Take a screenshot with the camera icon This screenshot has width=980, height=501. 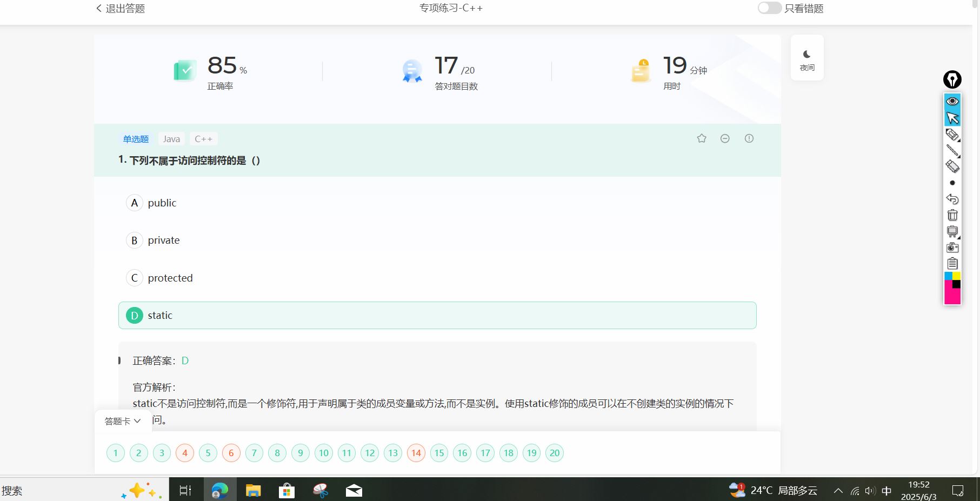point(952,247)
